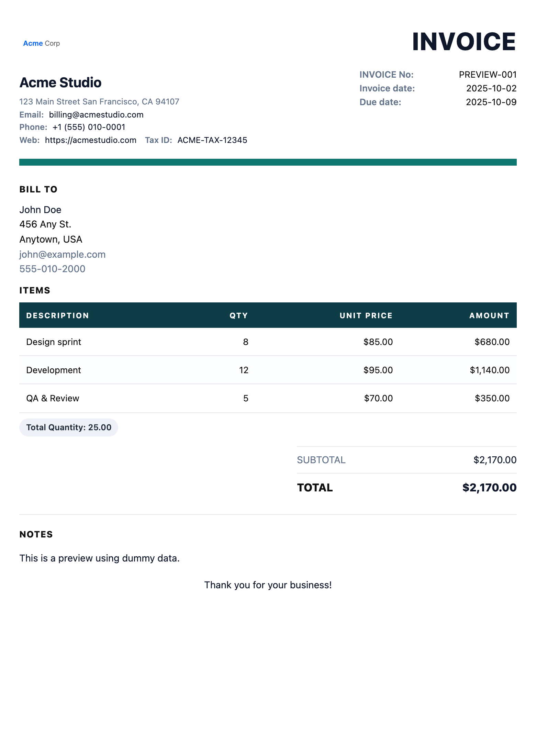536x756 pixels.
Task: Click the customer phone number 555-010-2000
Action: (52, 269)
